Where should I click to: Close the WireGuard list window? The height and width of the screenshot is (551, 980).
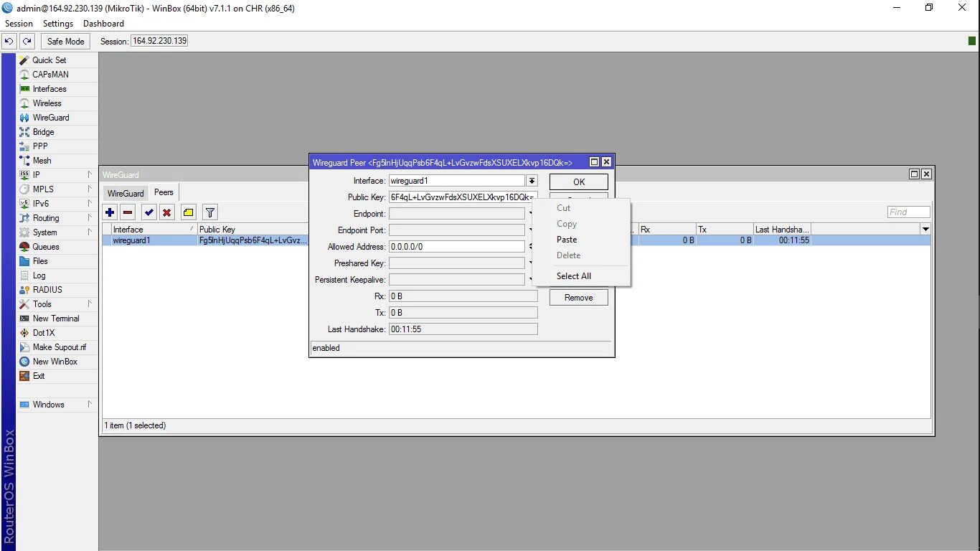pyautogui.click(x=926, y=174)
